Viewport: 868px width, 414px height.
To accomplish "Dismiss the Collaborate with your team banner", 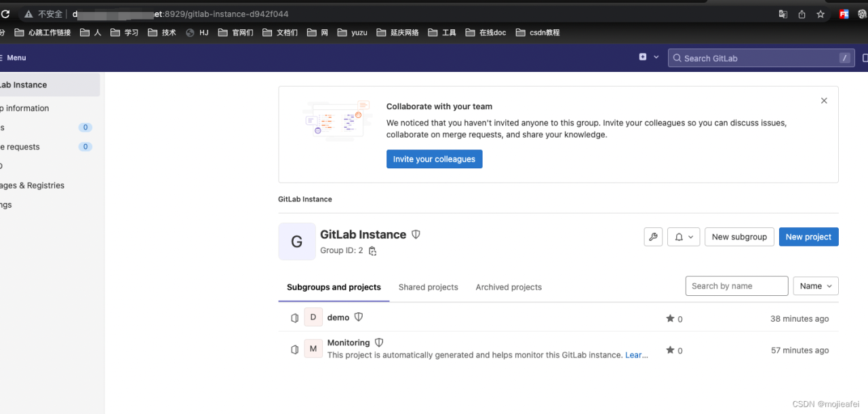I will [824, 100].
